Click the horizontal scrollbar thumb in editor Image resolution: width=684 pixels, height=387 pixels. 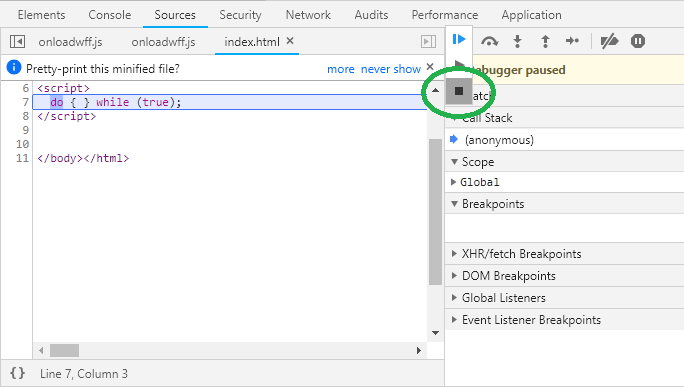65,350
